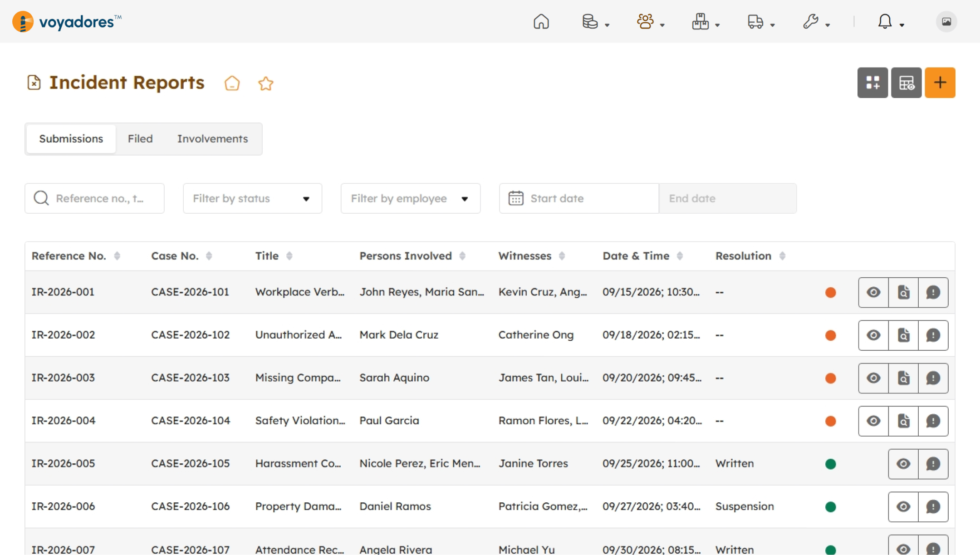
Task: Expand the Filter by status dropdown
Action: 252,198
